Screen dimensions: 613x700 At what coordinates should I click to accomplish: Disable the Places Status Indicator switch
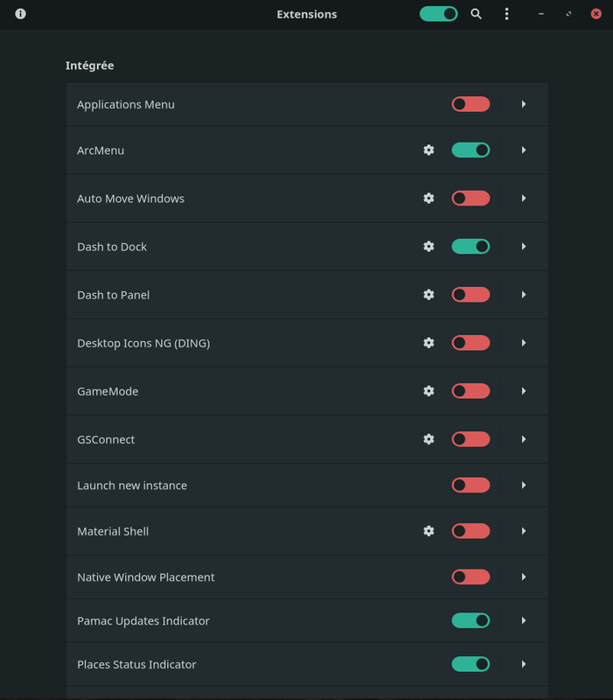pyautogui.click(x=470, y=664)
